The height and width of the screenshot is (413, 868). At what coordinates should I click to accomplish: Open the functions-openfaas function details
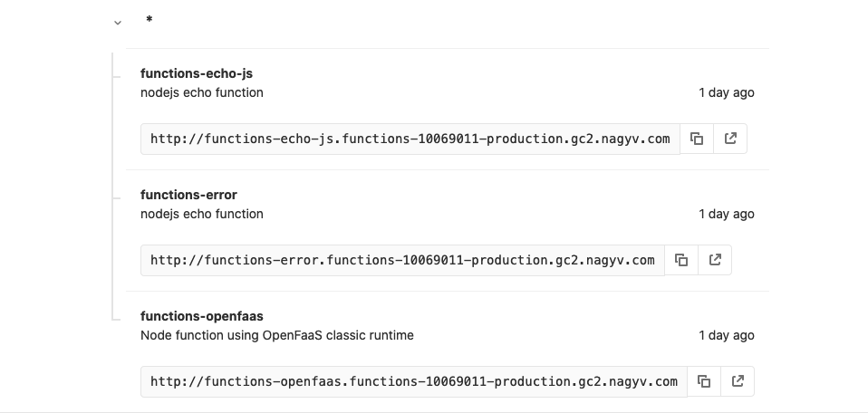pos(202,316)
